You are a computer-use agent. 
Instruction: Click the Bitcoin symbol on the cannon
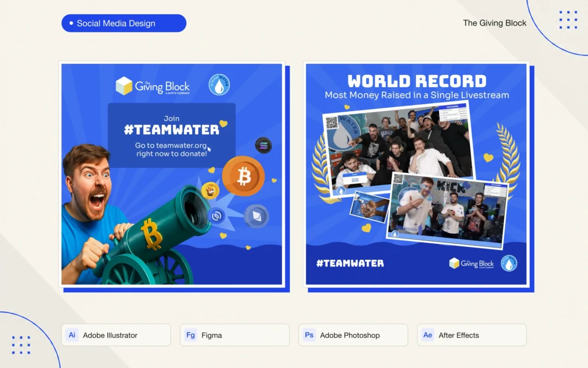coord(152,234)
